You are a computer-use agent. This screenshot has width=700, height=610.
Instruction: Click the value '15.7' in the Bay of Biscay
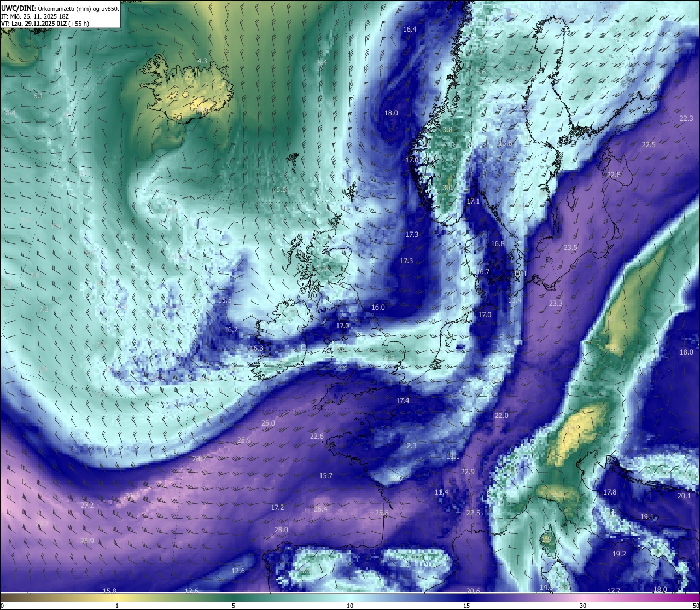(x=326, y=476)
